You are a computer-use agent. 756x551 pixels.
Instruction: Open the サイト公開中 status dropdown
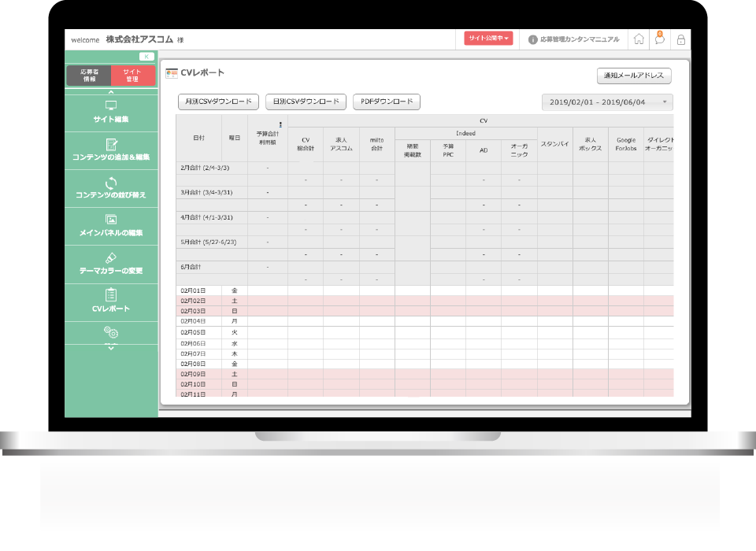pos(488,38)
